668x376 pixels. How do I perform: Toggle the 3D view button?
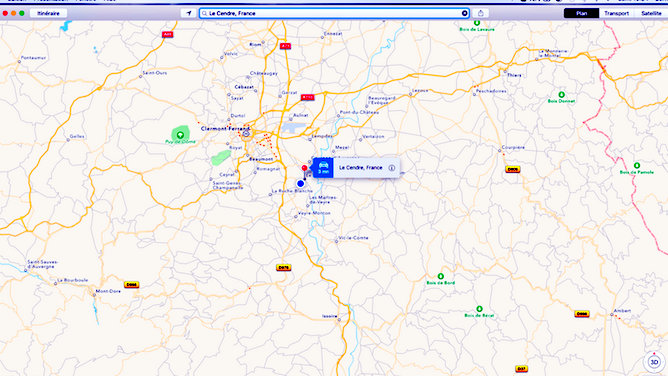(x=654, y=362)
